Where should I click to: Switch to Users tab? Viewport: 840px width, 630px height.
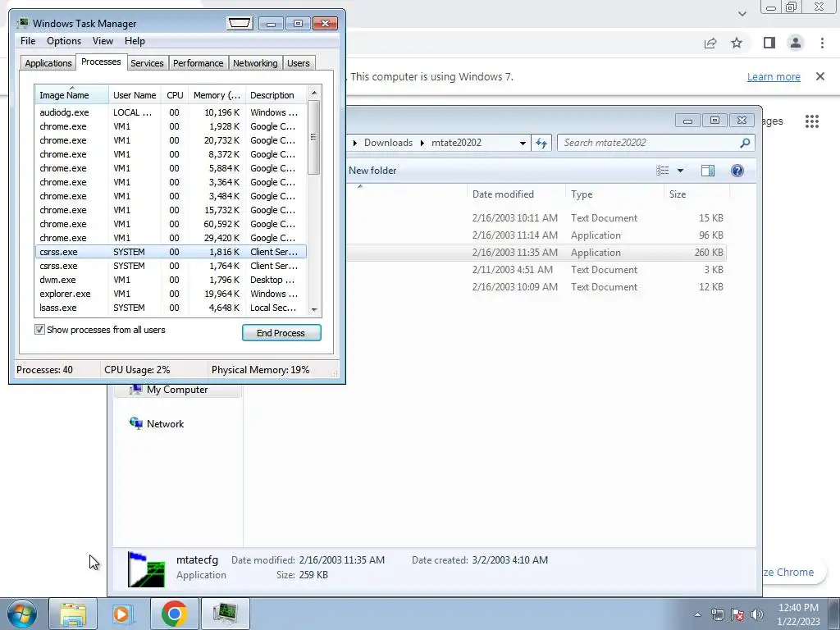click(298, 63)
